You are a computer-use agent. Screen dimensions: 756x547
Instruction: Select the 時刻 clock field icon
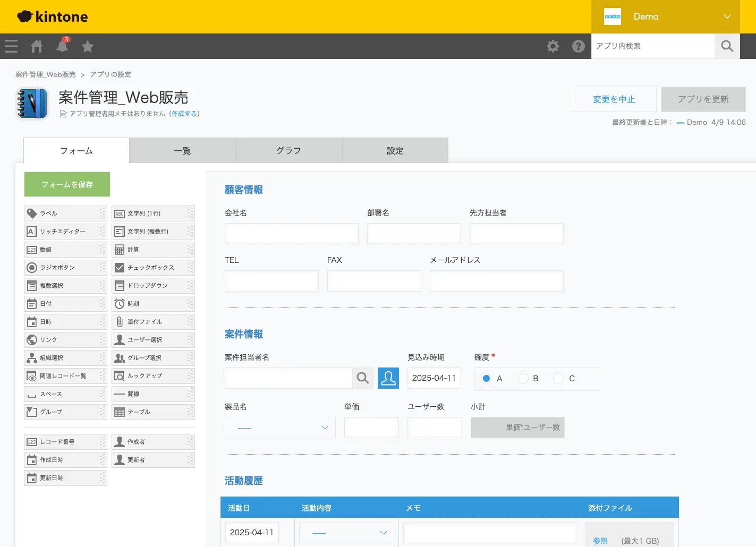click(120, 304)
